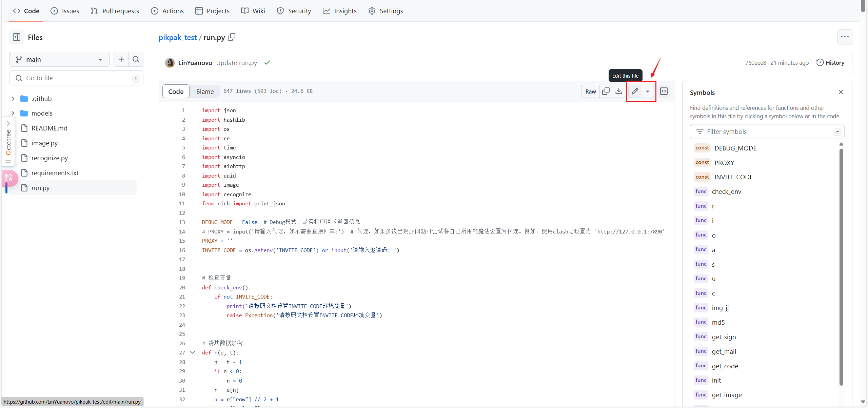Collapse the file tree side panel icon

coord(17,37)
